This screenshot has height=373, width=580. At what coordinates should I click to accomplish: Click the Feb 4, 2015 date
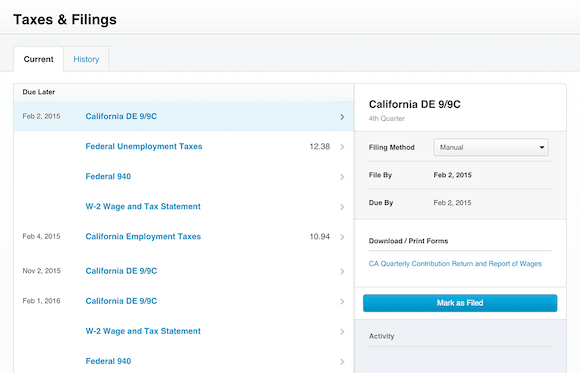(41, 236)
